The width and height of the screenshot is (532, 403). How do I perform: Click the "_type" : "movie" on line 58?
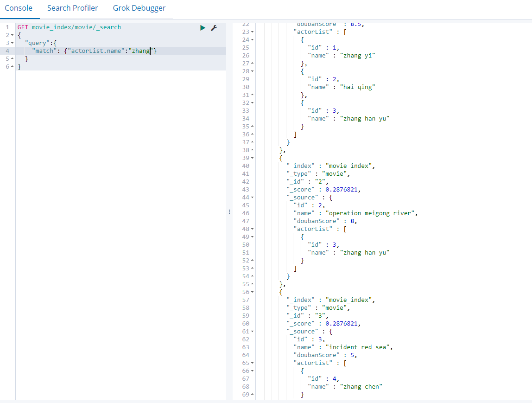pos(318,308)
